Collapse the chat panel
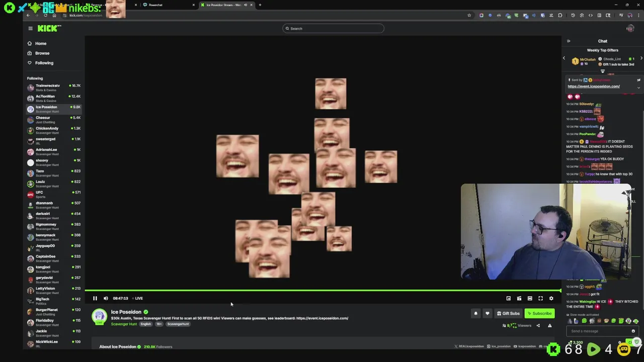 click(x=569, y=41)
